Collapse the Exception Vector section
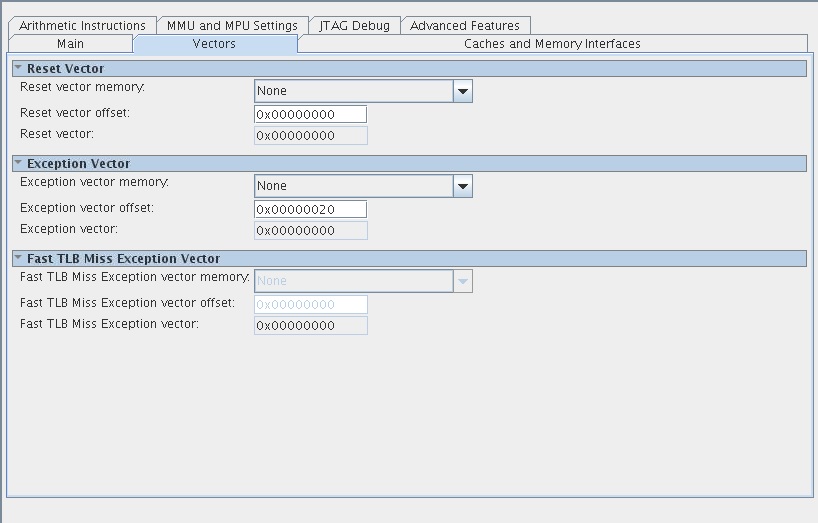 point(18,163)
